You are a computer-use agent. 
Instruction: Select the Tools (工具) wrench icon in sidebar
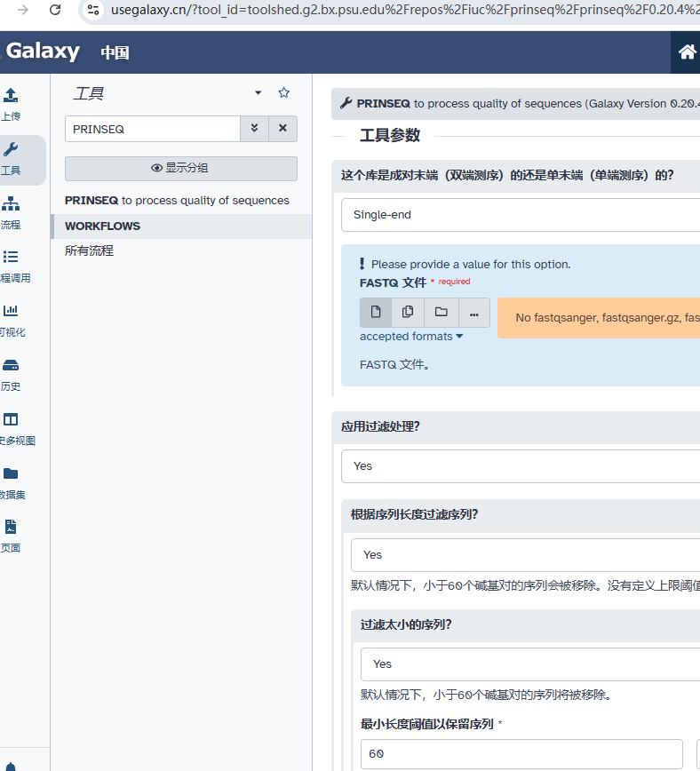coord(11,149)
